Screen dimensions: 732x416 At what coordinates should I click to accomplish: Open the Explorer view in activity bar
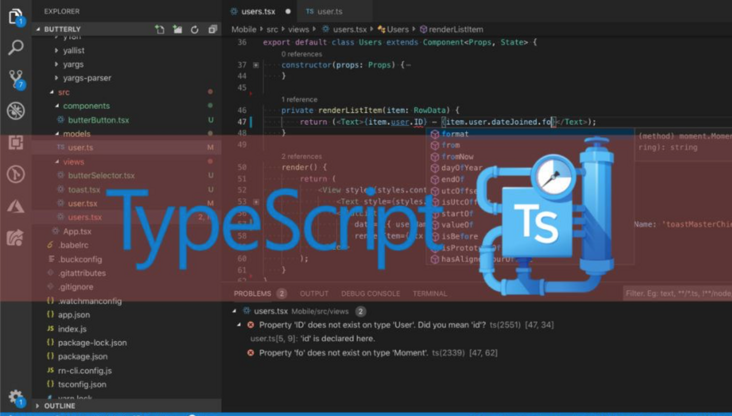tap(15, 16)
